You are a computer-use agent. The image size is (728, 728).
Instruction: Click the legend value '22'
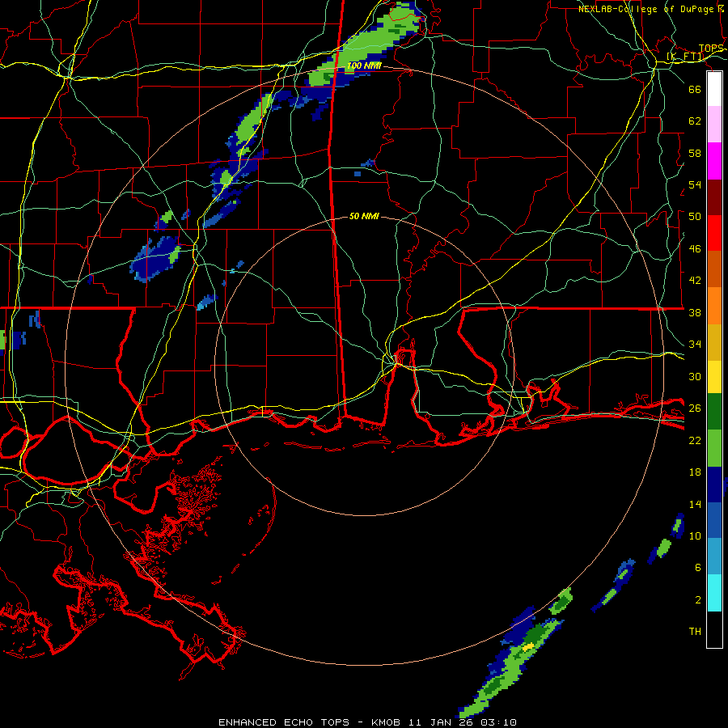pos(695,440)
